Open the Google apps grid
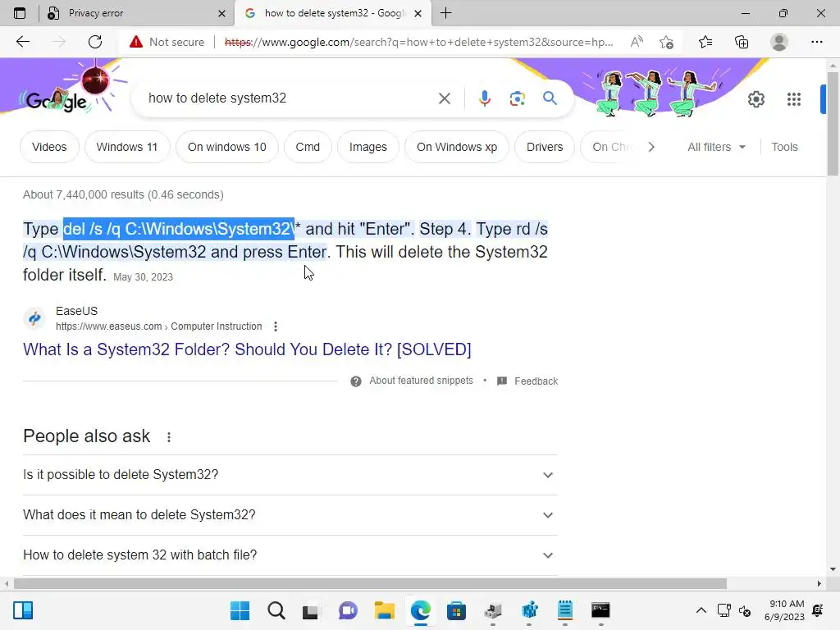Screen dimensions: 840x630 [x=793, y=99]
